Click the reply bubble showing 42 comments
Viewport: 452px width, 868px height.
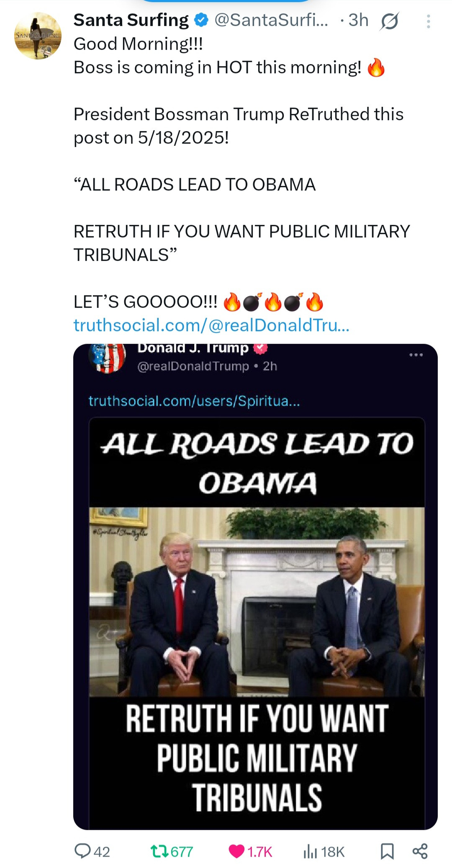coord(92,851)
